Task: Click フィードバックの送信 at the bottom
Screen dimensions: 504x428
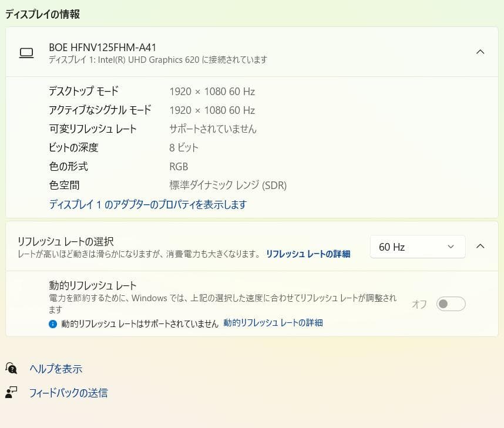Action: (68, 393)
